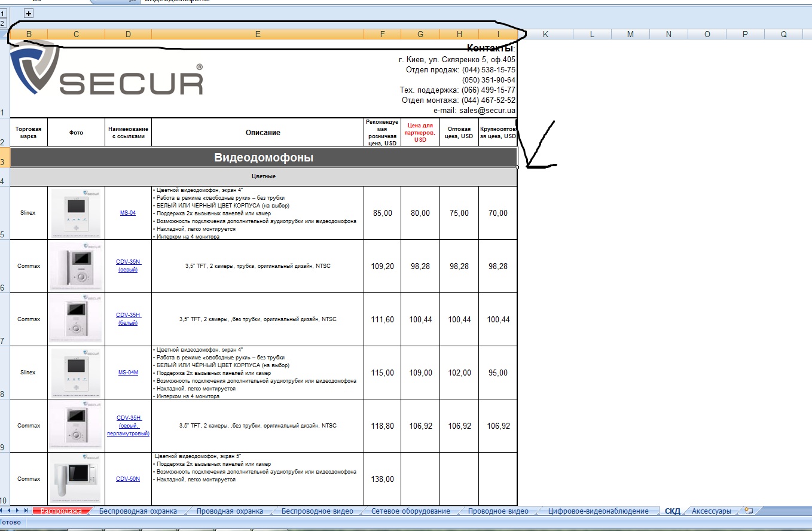Select the retail price cell 85,00
Image resolution: width=812 pixels, height=531 pixels.
382,213
